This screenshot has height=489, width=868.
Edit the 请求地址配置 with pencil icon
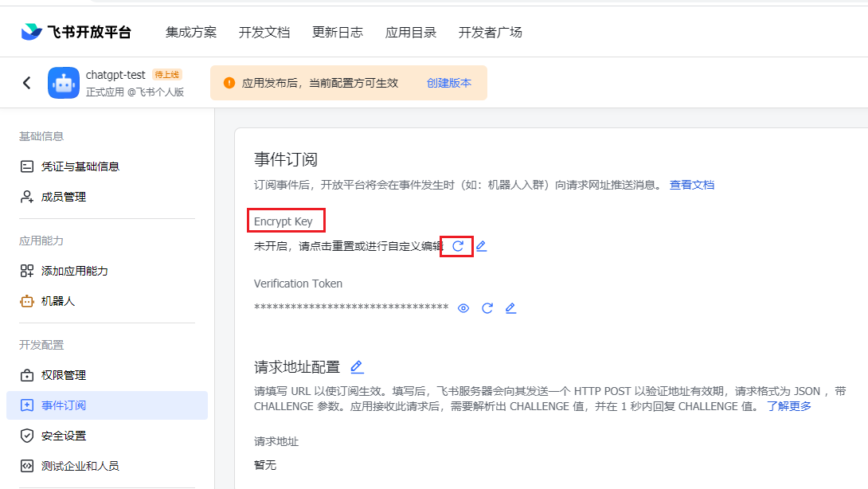coord(357,366)
